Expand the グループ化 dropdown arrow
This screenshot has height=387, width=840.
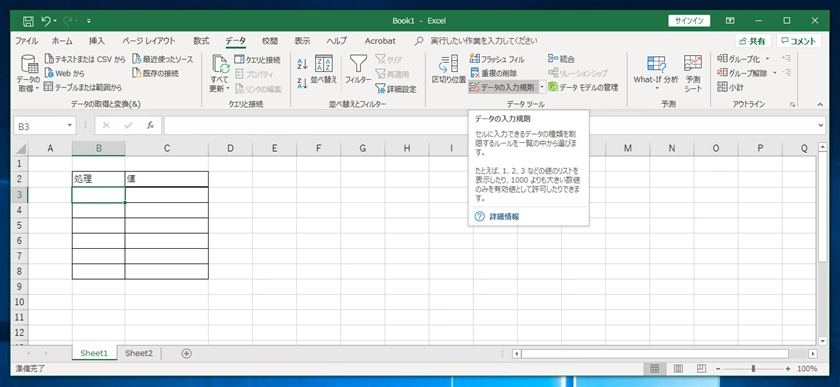pyautogui.click(x=767, y=59)
